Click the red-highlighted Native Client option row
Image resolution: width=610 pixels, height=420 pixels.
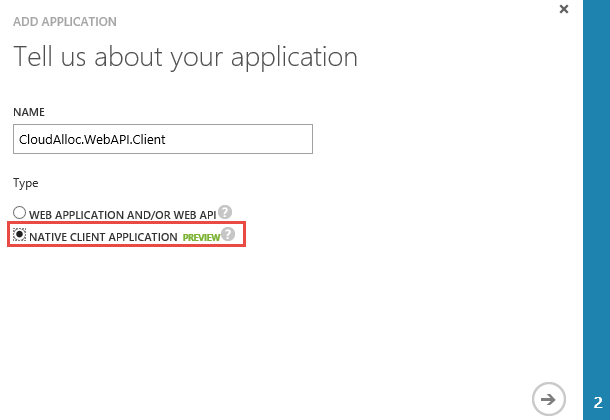tap(126, 236)
